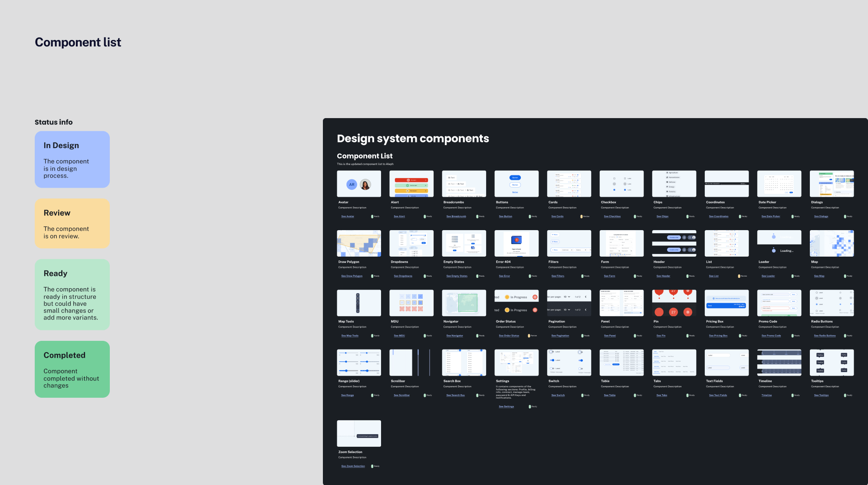
Task: Click the See Text Fields link
Action: point(718,396)
